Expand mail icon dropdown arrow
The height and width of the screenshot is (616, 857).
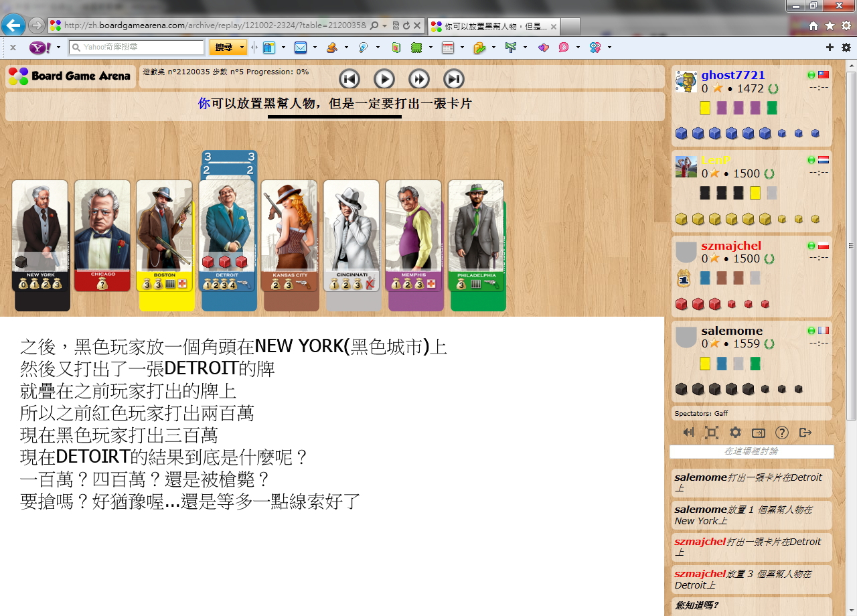pyautogui.click(x=315, y=48)
